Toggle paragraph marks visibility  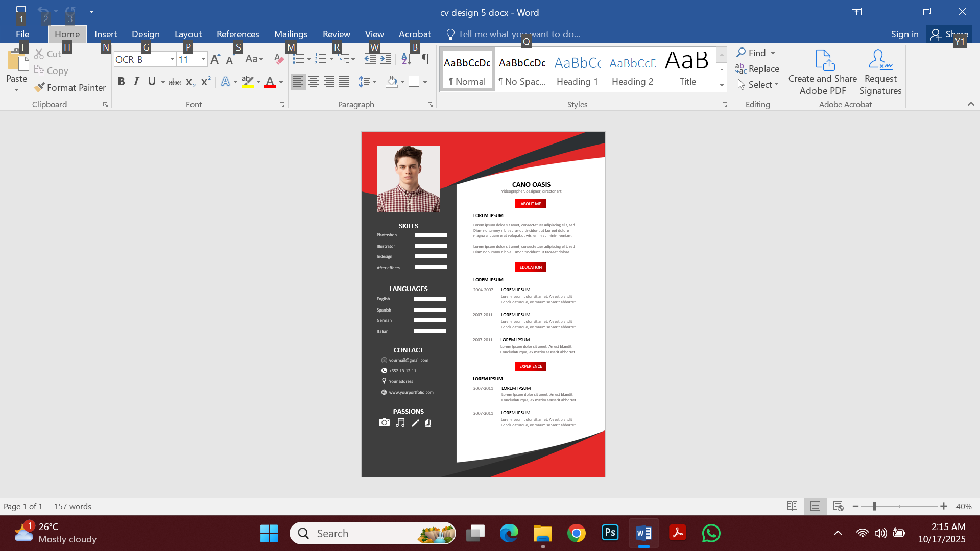pos(426,59)
